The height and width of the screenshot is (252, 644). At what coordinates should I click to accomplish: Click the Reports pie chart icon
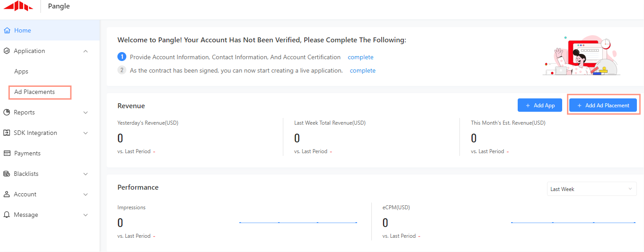(7, 113)
